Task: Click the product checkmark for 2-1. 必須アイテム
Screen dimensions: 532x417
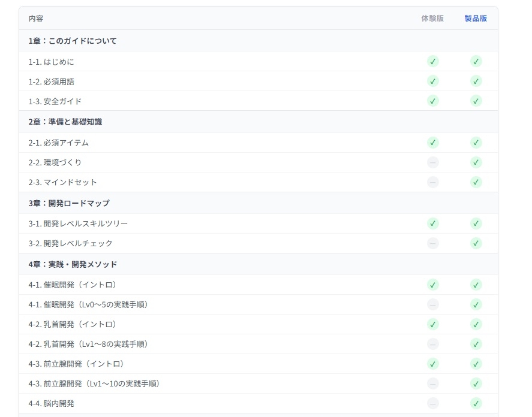Action: pos(476,143)
